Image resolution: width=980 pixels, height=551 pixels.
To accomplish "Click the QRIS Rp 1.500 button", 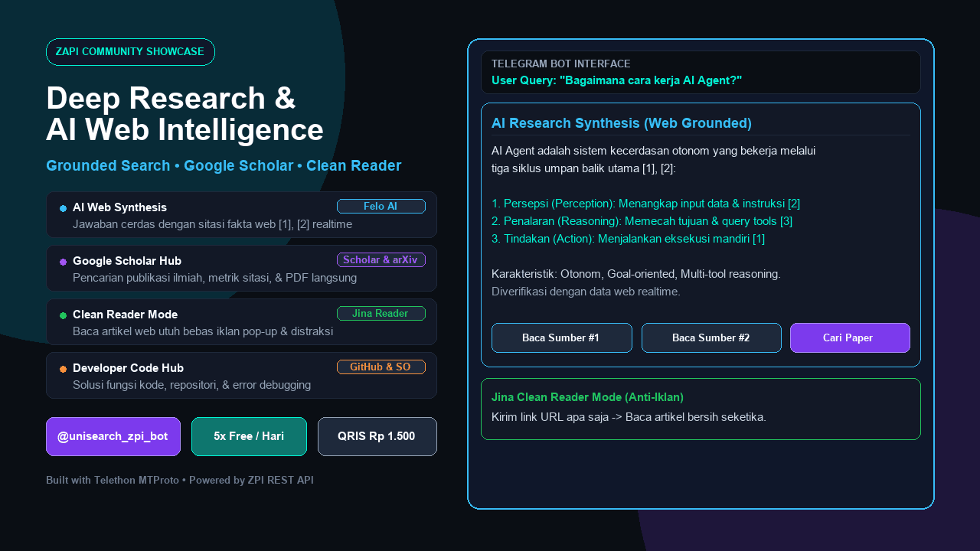I will (377, 436).
